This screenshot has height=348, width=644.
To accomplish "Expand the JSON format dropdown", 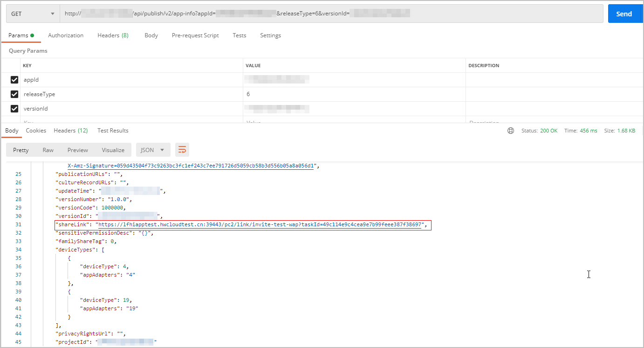I will [x=153, y=150].
